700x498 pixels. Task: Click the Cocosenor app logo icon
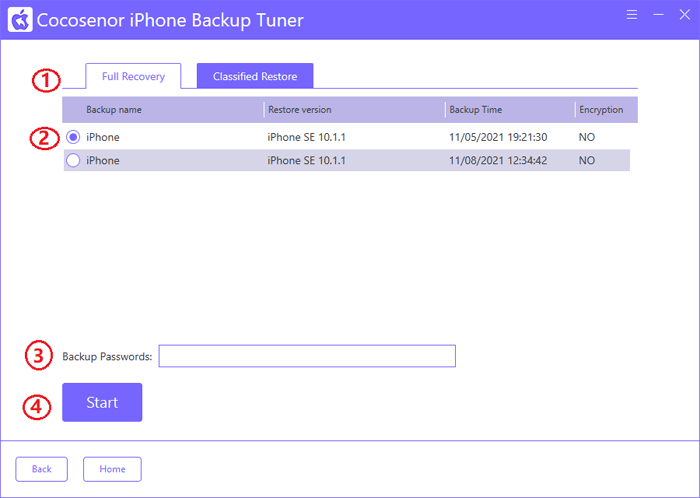(20, 20)
